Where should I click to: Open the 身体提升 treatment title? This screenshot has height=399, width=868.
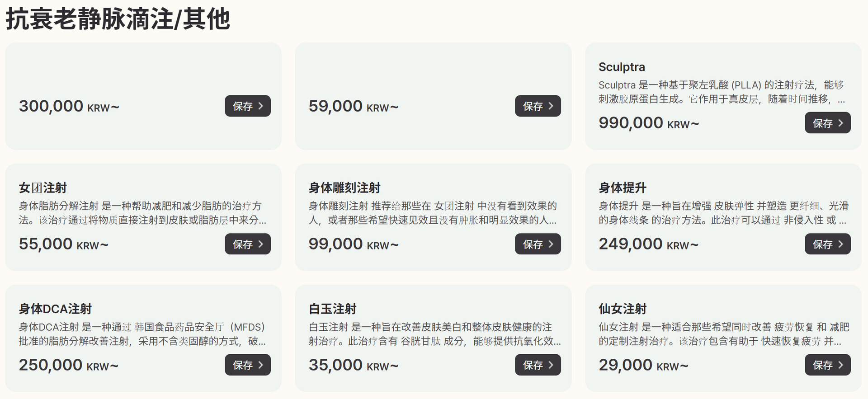coord(622,188)
